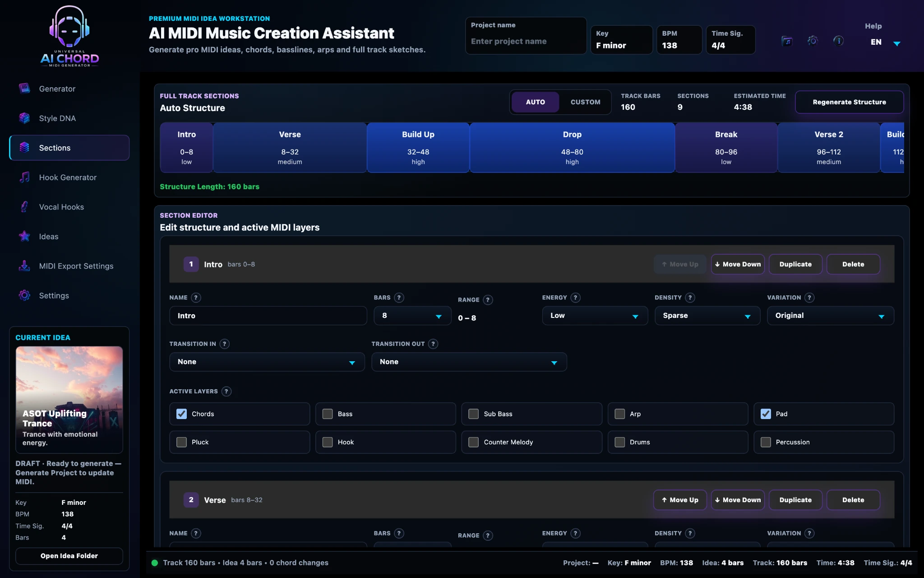Open the DENSITY dropdown set to Sparse
This screenshot has height=578, width=924.
707,316
